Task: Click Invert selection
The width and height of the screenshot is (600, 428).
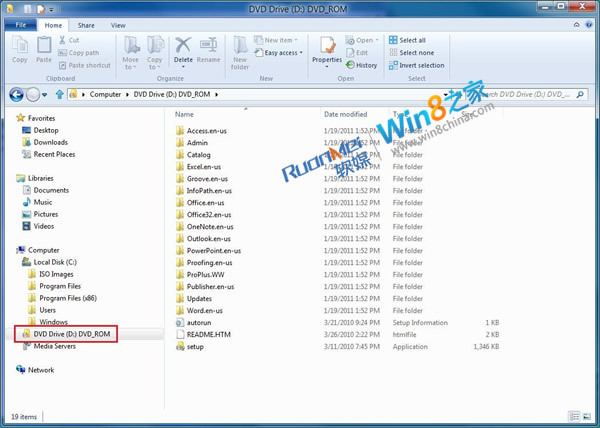Action: (416, 65)
